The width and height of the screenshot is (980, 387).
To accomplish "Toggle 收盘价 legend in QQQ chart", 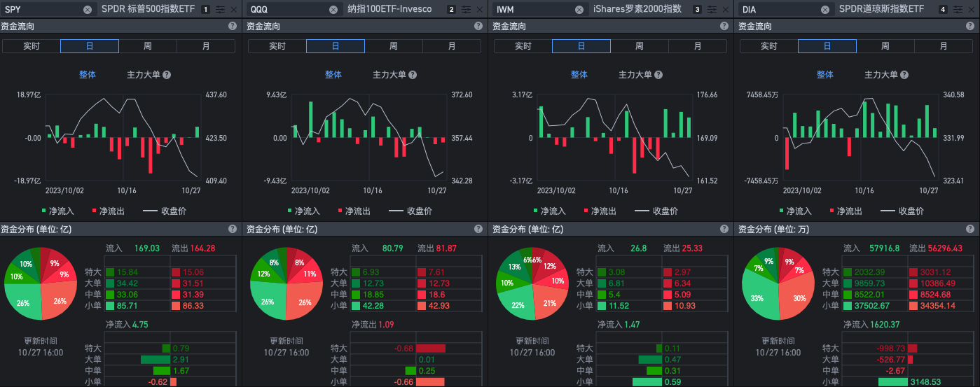I will (410, 211).
